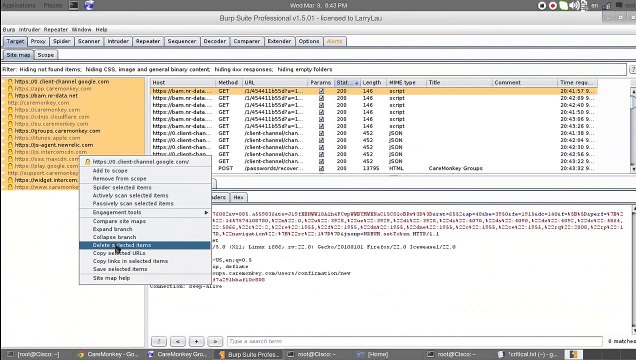Switch to '*critical.txt' editor taskbar item
Screen dimensions: 636x360
coord(528,354)
